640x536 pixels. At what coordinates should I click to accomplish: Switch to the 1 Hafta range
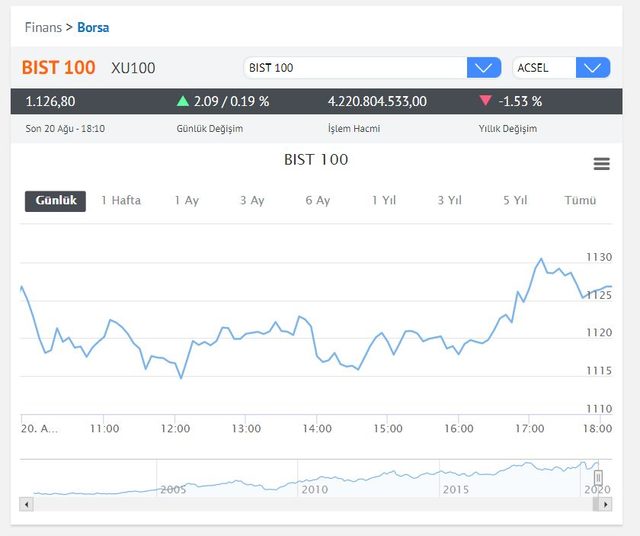(121, 200)
